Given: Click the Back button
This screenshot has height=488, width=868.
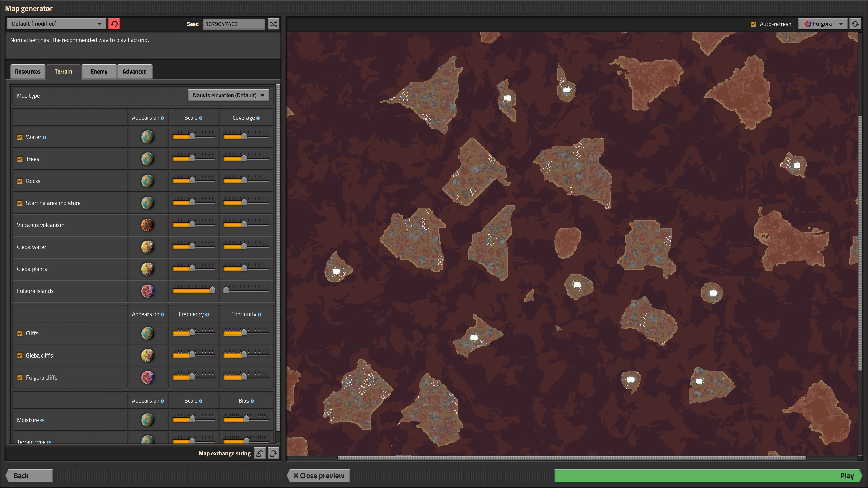Looking at the screenshot, I should (x=29, y=475).
